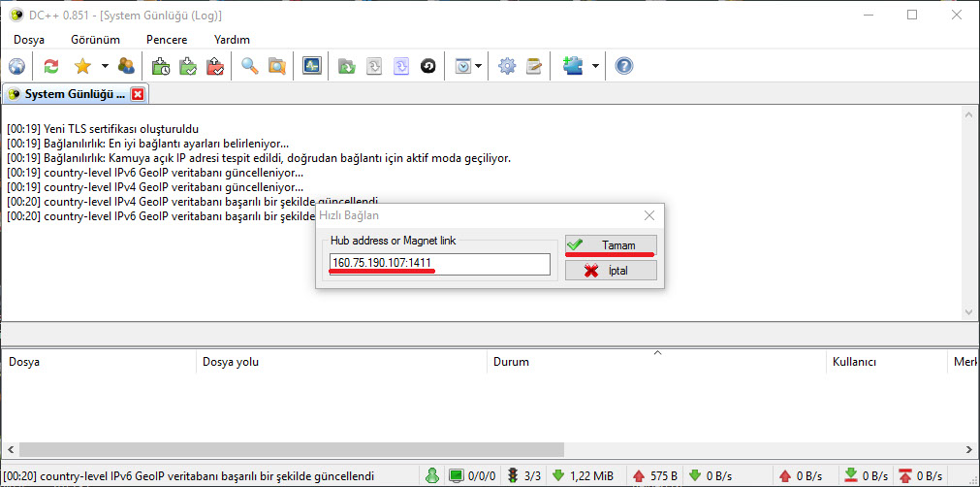Open the Download Queue icon with clock
Screen dimensions: 980x487
161,66
